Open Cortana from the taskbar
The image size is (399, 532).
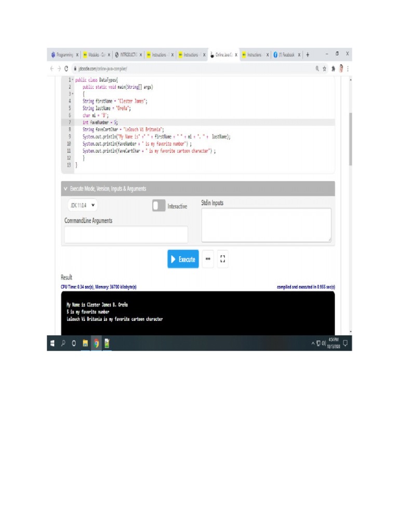[74, 343]
